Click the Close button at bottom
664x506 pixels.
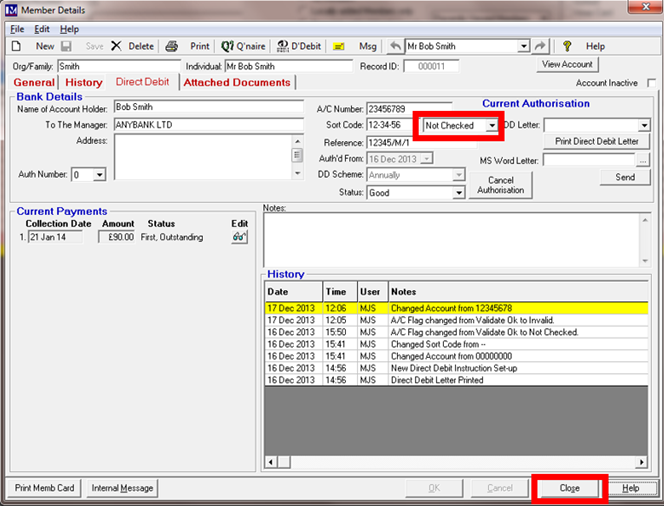[x=569, y=488]
